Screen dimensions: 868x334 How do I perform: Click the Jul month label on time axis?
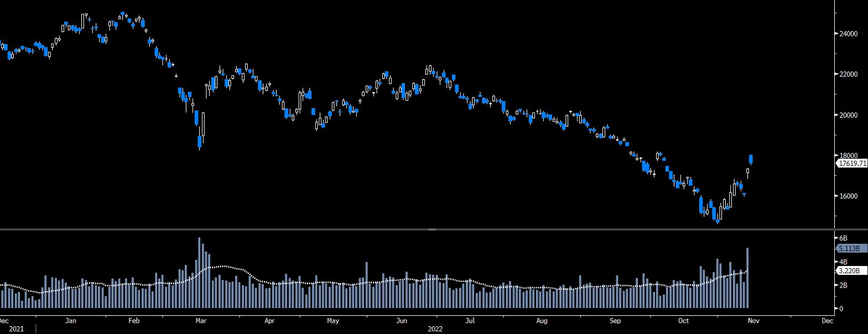470,320
